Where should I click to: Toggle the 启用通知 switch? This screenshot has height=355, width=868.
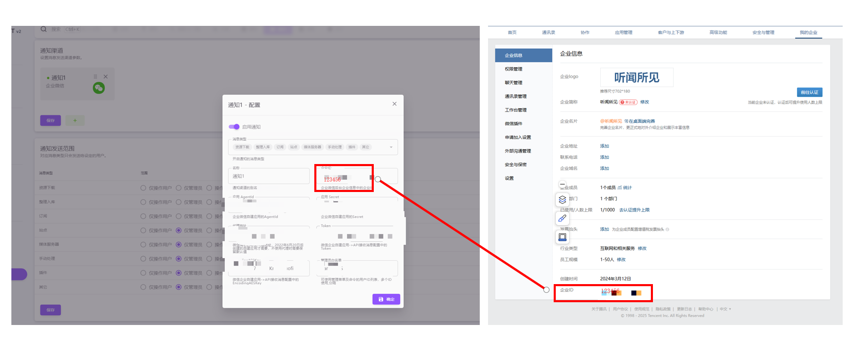234,127
